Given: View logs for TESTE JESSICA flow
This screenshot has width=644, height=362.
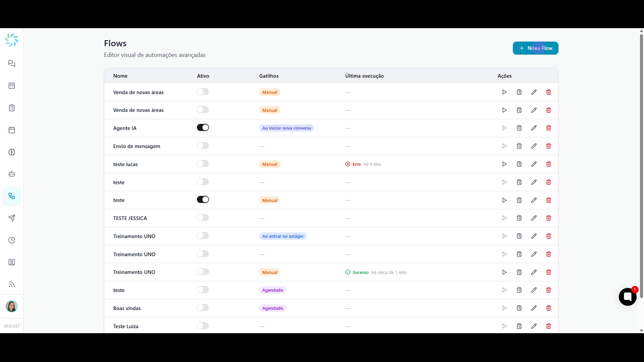Looking at the screenshot, I should coord(519,218).
